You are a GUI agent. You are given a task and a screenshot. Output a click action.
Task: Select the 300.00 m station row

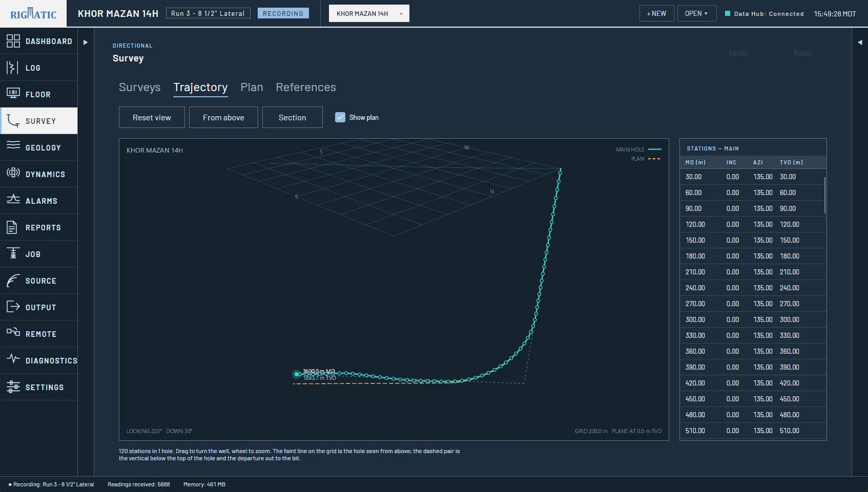click(x=753, y=319)
